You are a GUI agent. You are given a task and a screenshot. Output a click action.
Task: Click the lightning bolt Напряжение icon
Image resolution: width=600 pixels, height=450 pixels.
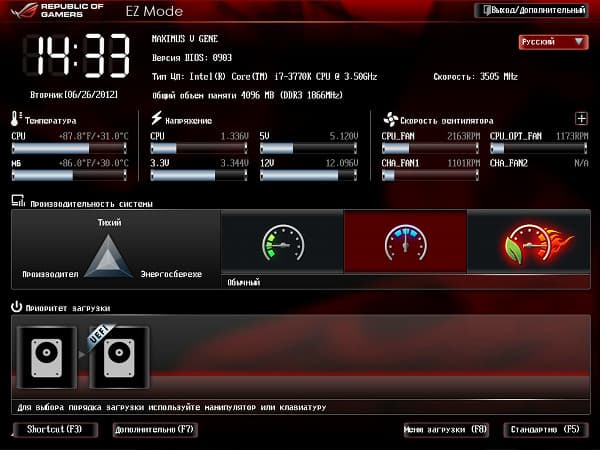point(156,118)
